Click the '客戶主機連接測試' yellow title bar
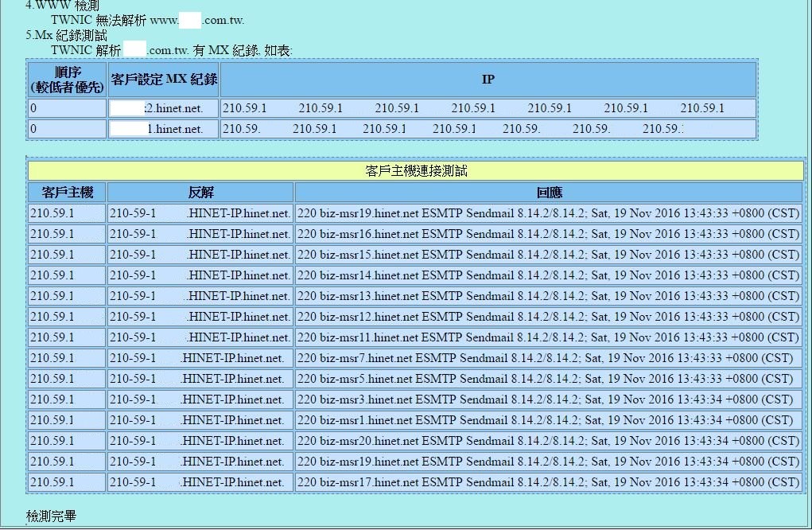The width and height of the screenshot is (812, 530). (x=416, y=171)
